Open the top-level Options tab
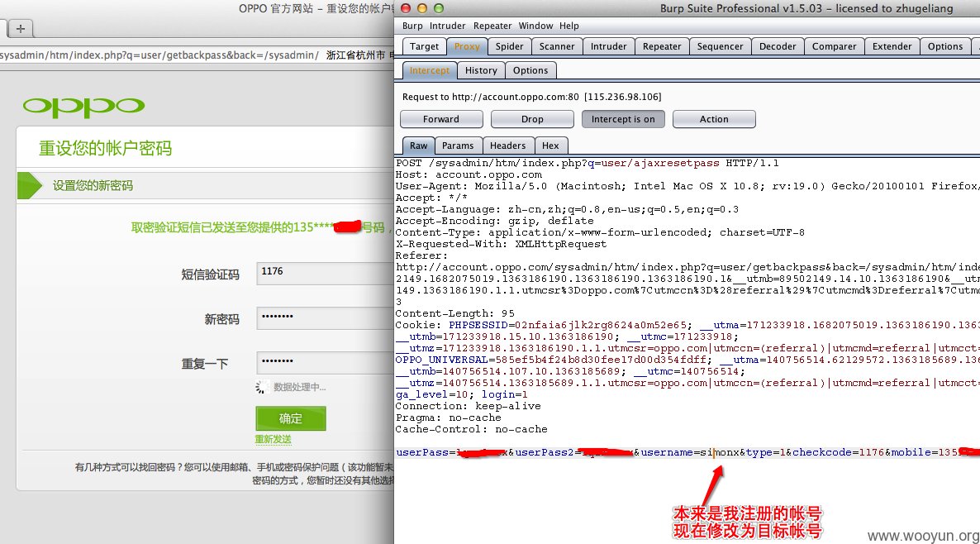Image resolution: width=980 pixels, height=544 pixels. click(945, 46)
